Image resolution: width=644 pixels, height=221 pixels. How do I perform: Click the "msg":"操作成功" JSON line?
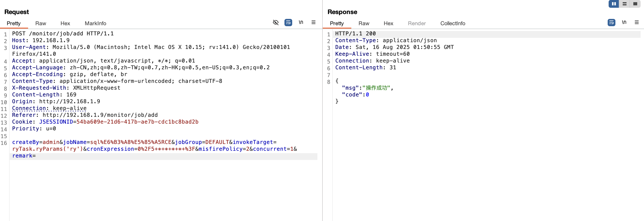point(367,88)
